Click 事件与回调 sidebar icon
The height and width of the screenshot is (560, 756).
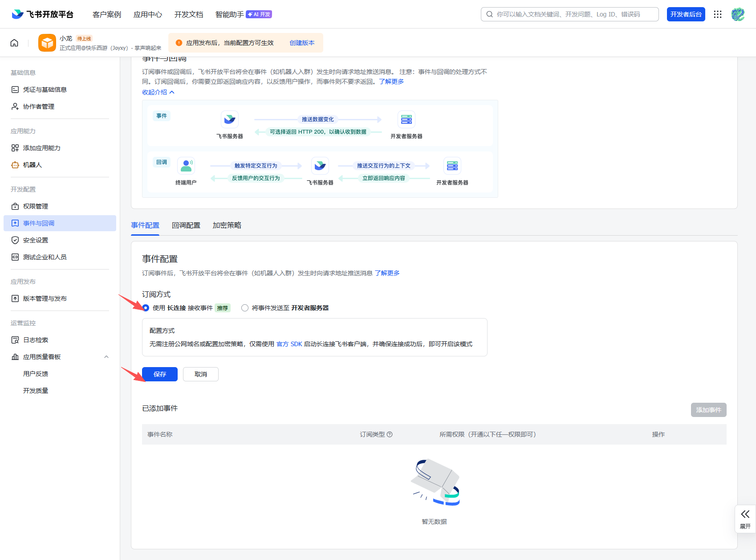point(15,223)
